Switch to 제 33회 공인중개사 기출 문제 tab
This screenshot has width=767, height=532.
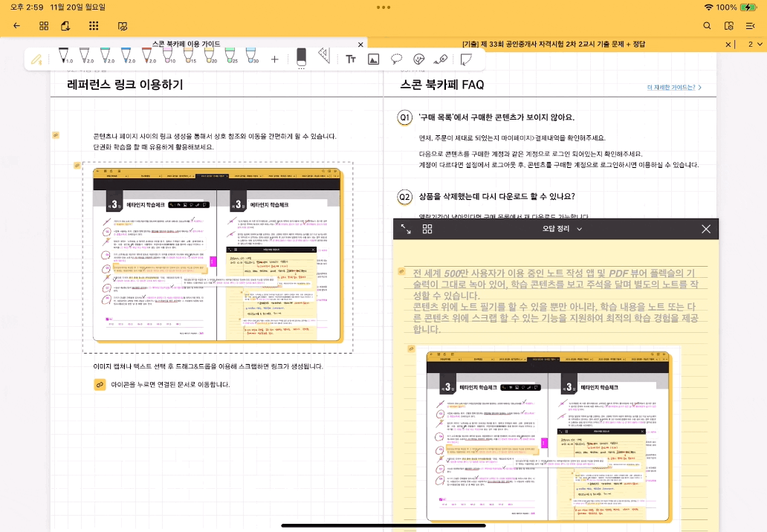(x=554, y=44)
